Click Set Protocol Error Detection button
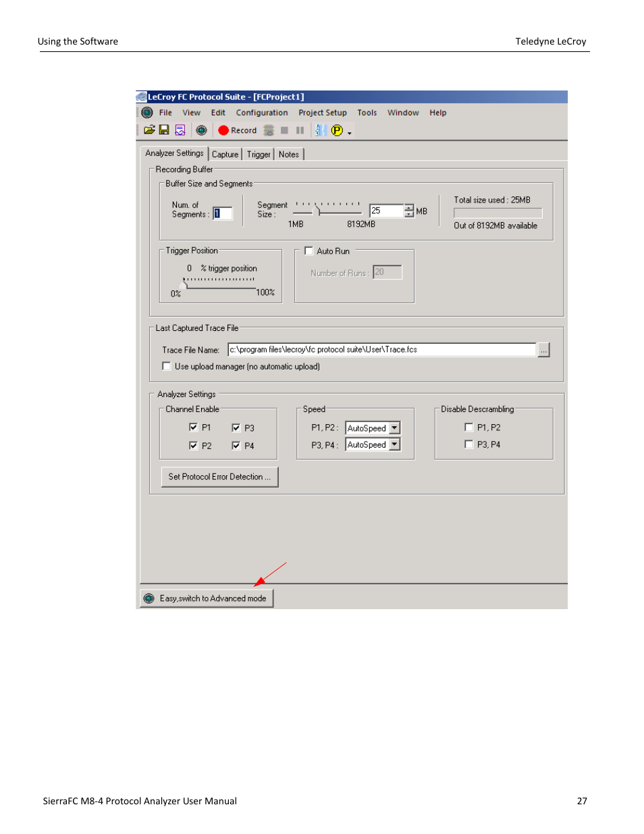 (x=219, y=477)
